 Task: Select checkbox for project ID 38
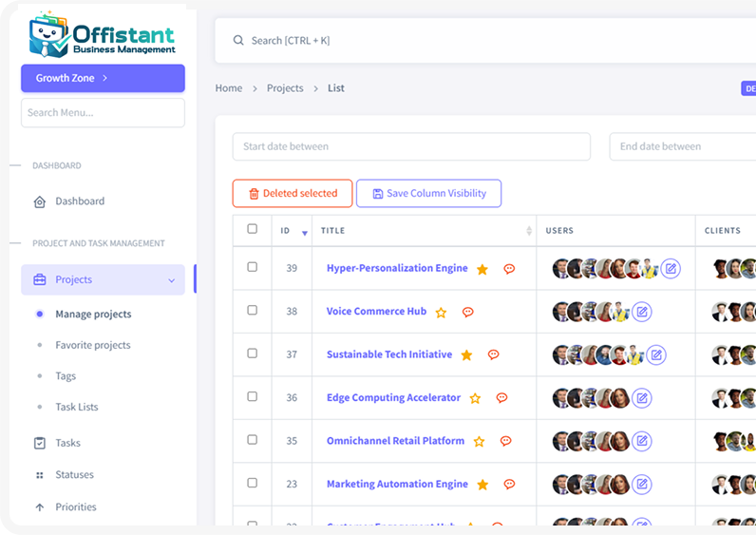click(x=252, y=311)
